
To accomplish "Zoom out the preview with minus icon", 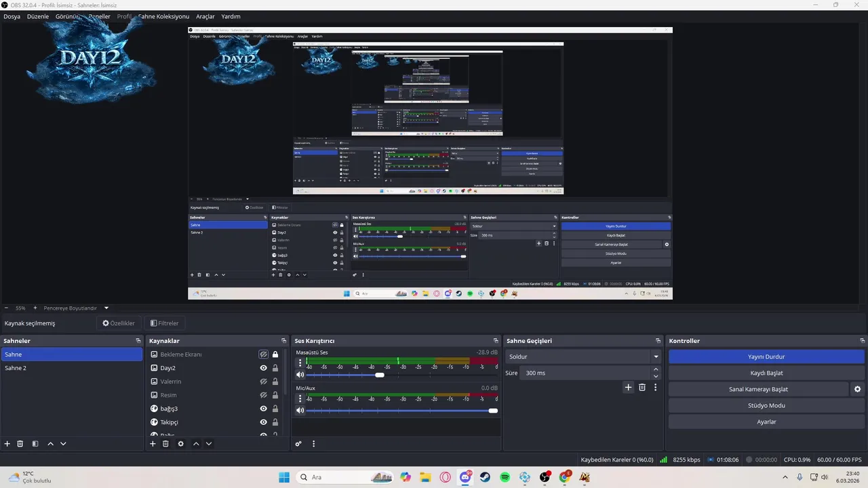I will tap(6, 308).
